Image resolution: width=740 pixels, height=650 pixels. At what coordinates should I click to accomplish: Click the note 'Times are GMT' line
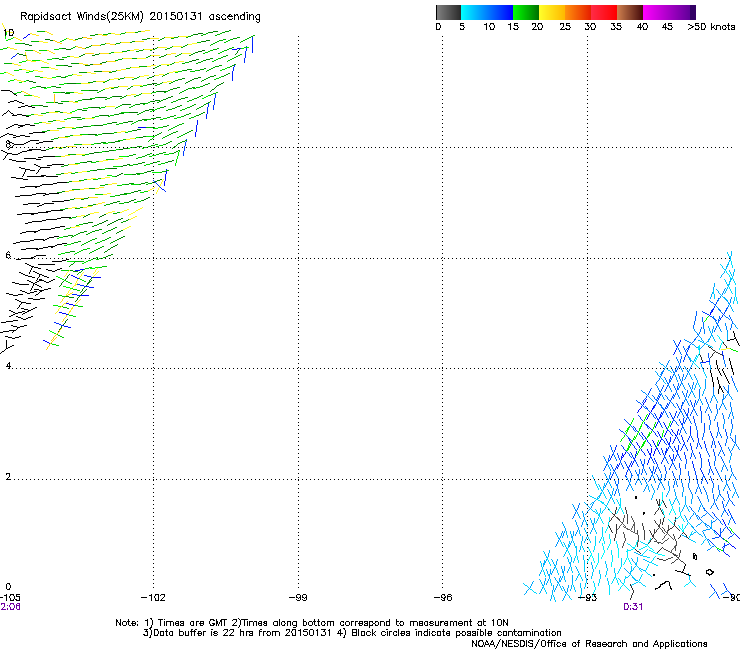click(x=312, y=623)
